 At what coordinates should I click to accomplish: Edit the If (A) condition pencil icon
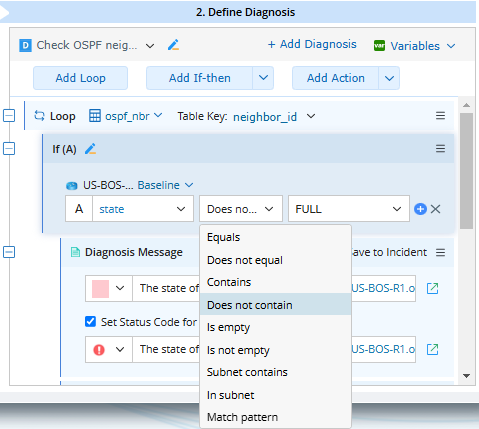tap(90, 149)
